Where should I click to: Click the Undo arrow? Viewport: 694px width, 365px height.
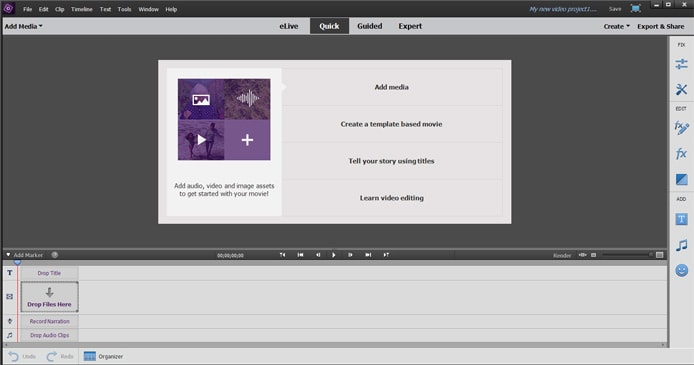pyautogui.click(x=14, y=356)
